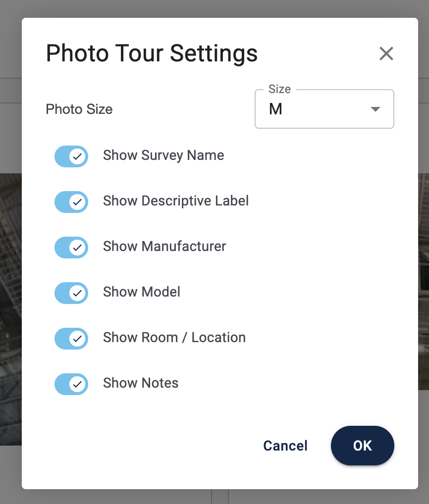Disable the Show Notes switch
The image size is (429, 504).
(71, 384)
